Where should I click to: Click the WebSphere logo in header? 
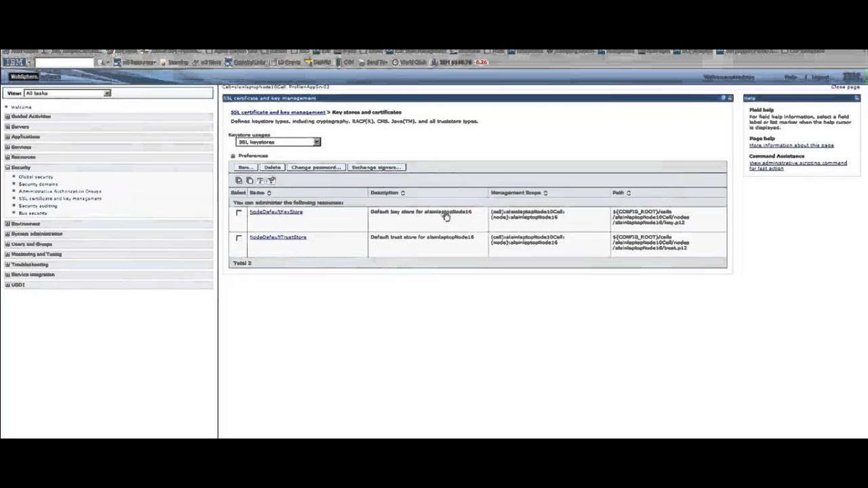pyautogui.click(x=24, y=77)
